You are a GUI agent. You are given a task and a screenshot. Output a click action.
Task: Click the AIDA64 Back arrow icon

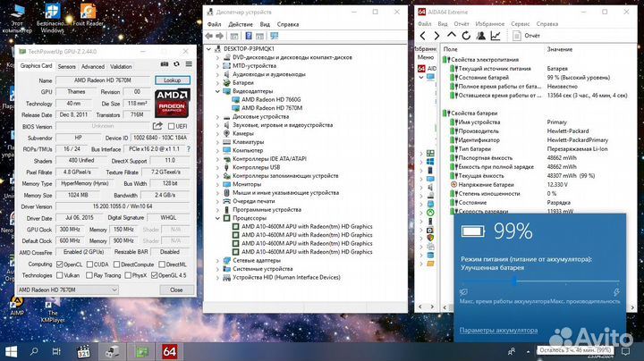point(423,36)
